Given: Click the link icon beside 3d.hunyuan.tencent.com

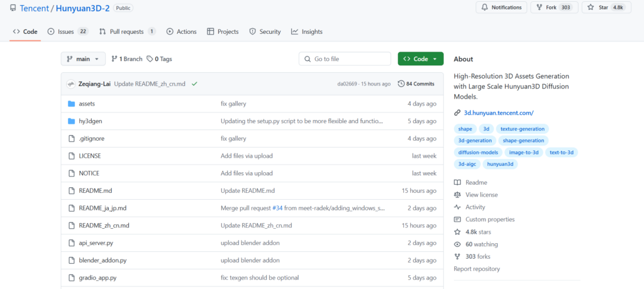Looking at the screenshot, I should click(457, 113).
